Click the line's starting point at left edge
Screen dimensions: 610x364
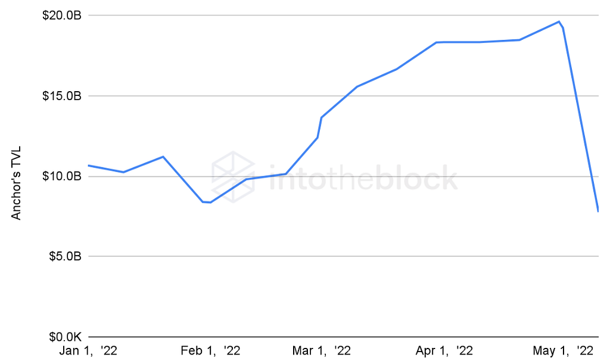point(89,165)
